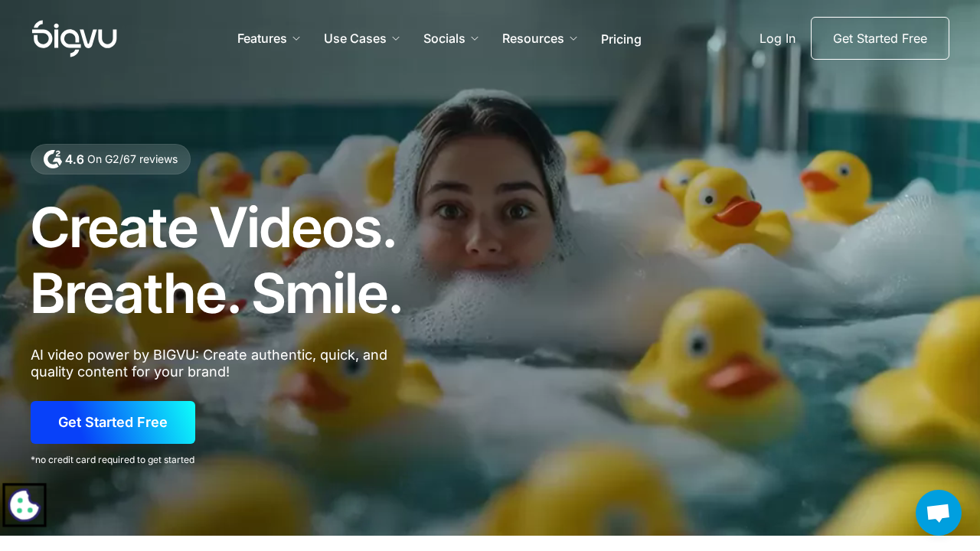Click the "Create Videos." headline text
The height and width of the screenshot is (551, 980).
213,228
